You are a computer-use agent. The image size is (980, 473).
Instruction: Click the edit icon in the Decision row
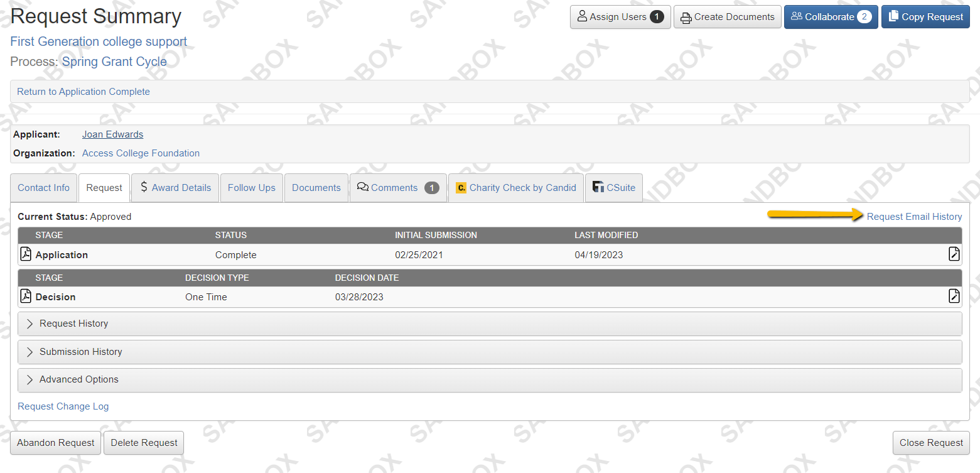954,296
